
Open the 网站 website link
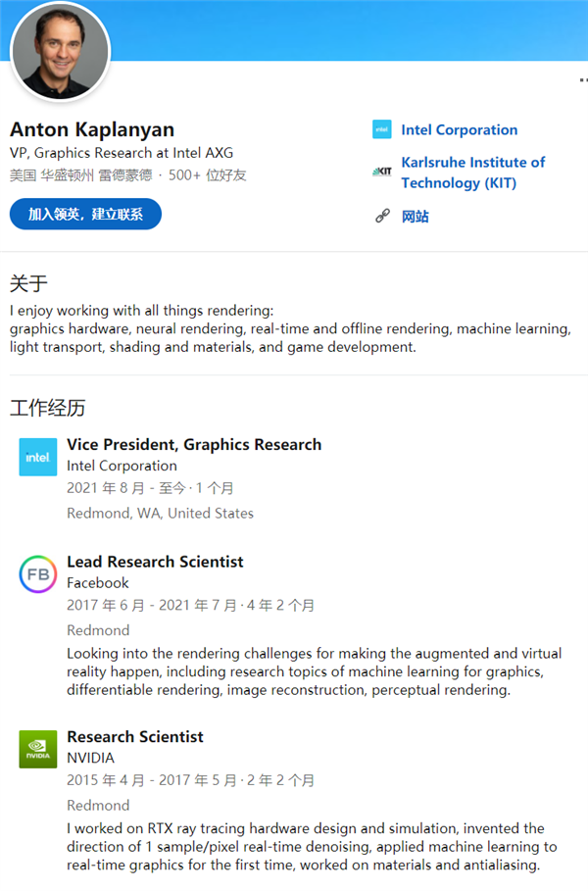[416, 216]
